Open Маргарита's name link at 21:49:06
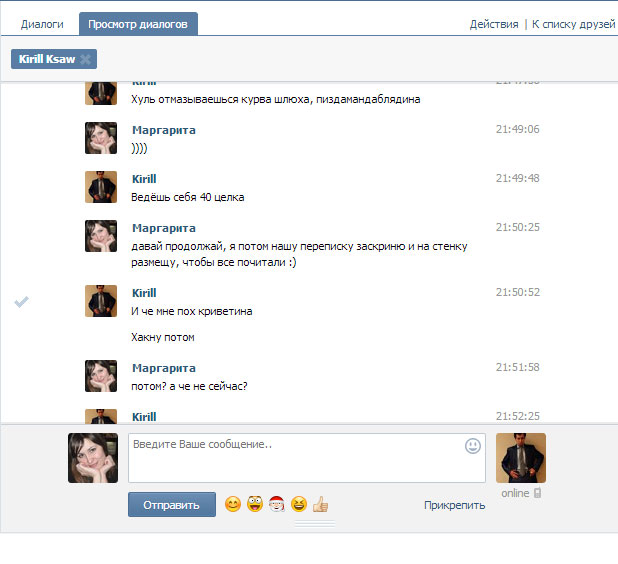Screen dimensions: 618x564 pyautogui.click(x=164, y=130)
